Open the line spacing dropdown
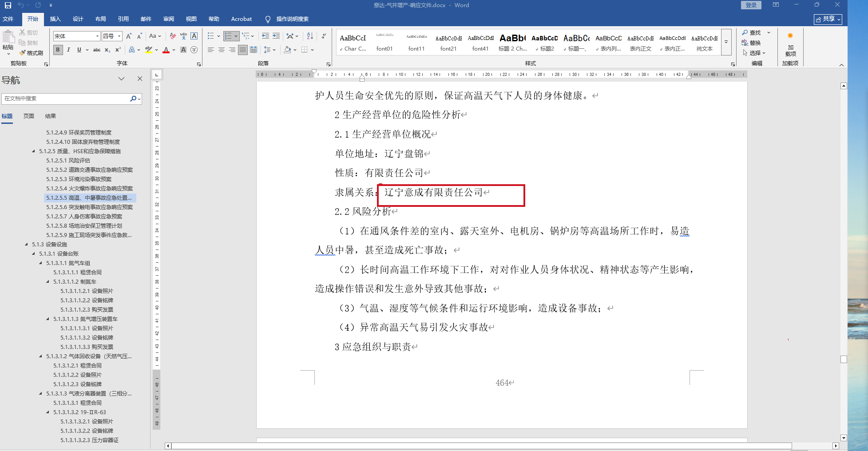This screenshot has height=451, width=868. click(270, 50)
